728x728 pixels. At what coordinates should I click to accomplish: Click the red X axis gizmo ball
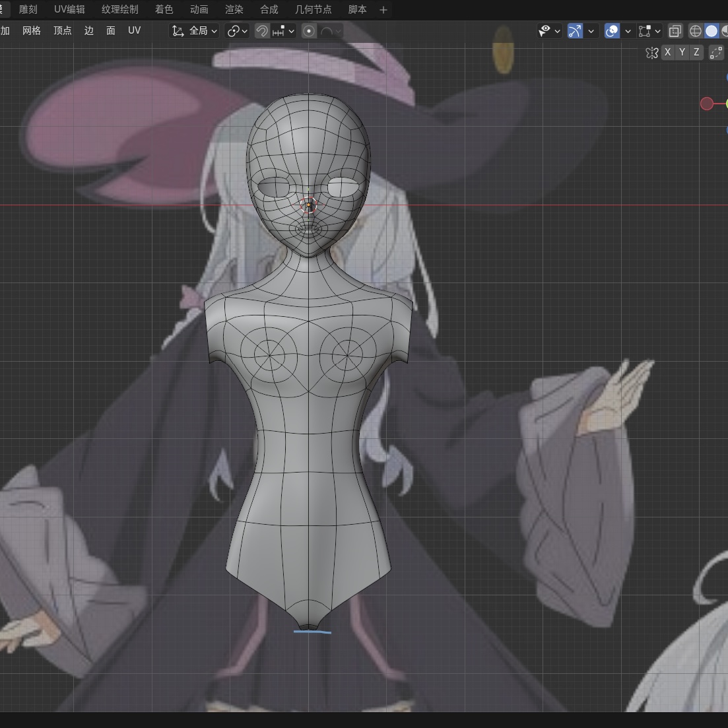click(x=707, y=104)
